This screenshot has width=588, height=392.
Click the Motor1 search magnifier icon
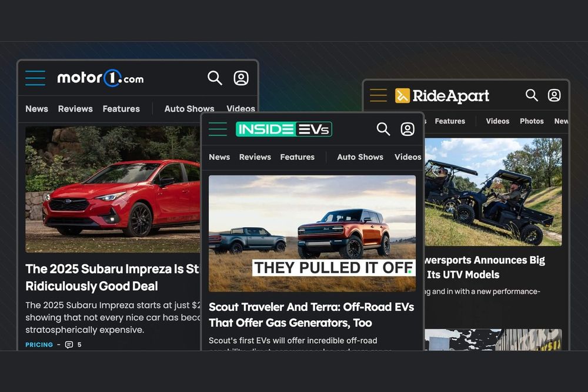point(214,77)
